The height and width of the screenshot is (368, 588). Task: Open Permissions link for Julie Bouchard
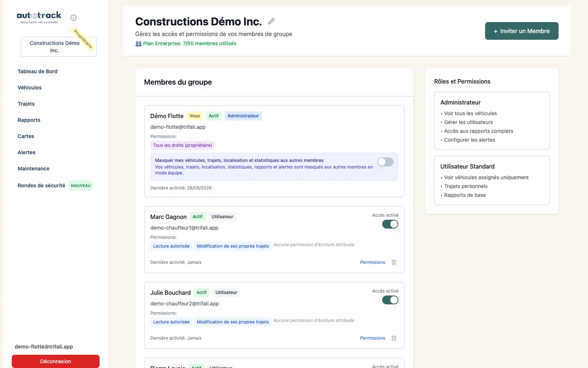click(373, 338)
